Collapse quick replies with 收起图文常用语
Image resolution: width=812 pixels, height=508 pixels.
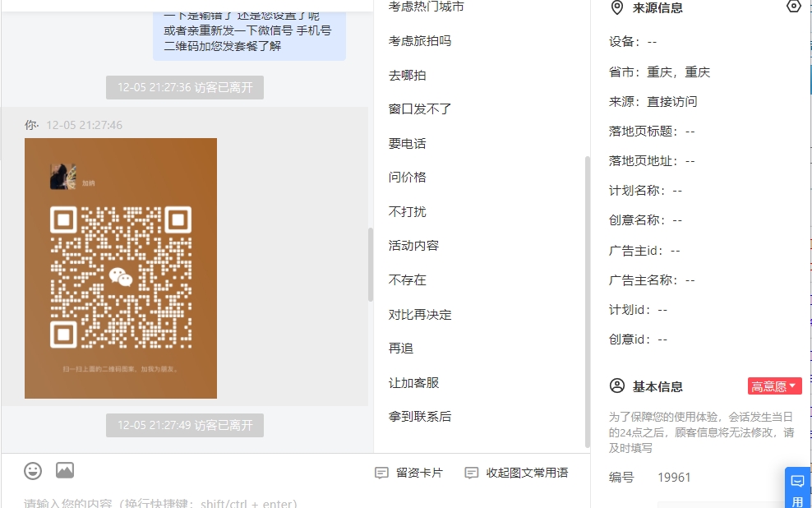click(x=516, y=473)
